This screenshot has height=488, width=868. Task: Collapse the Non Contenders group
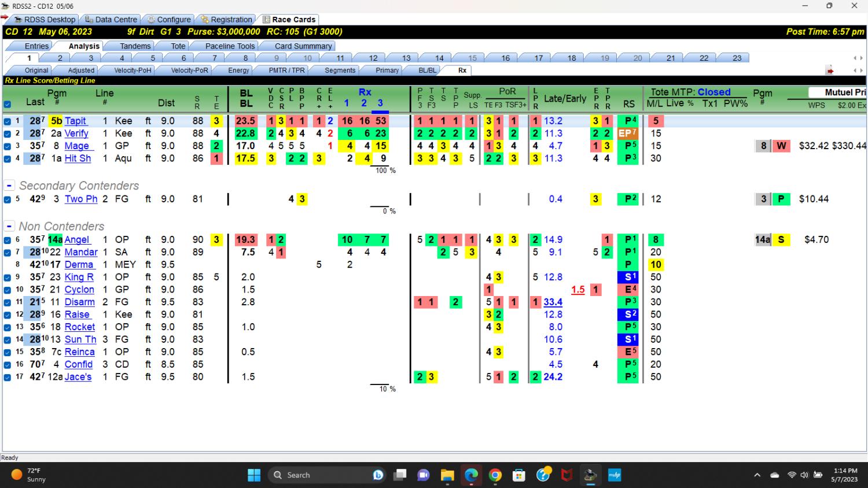point(9,226)
